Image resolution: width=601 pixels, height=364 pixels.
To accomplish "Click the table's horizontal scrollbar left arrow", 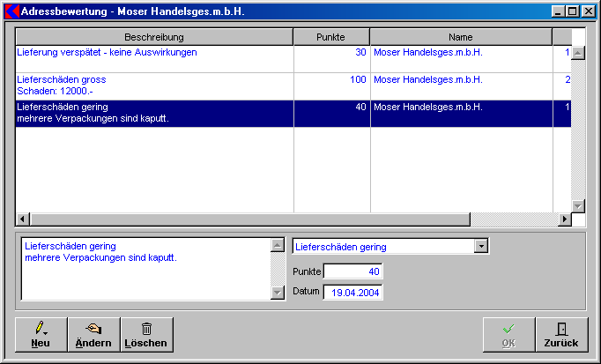I will tap(23, 219).
